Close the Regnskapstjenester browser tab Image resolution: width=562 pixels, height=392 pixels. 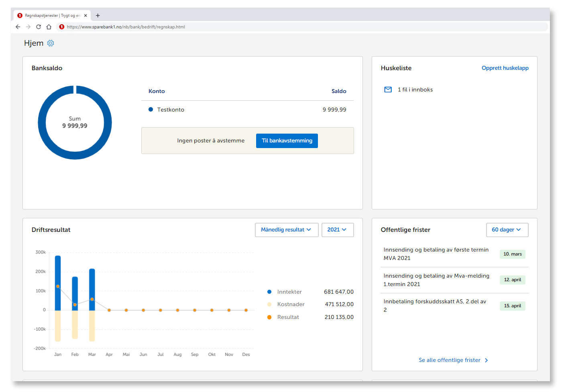86,16
